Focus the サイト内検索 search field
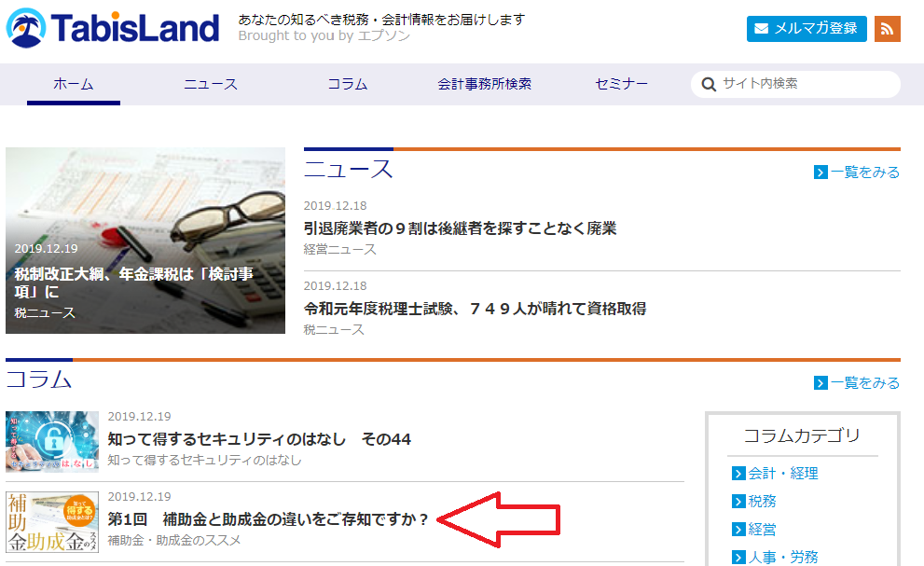 [807, 84]
